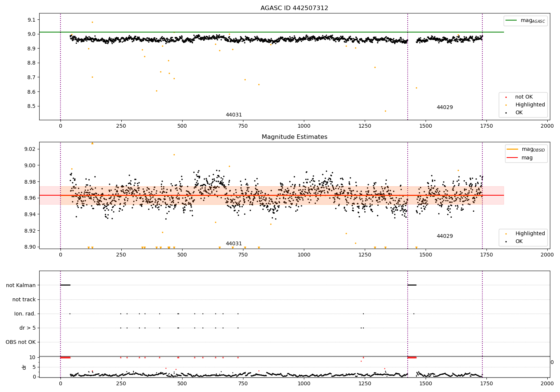Click the 8.96 y-axis tick label
The width and height of the screenshot is (560, 392).
(x=30, y=198)
